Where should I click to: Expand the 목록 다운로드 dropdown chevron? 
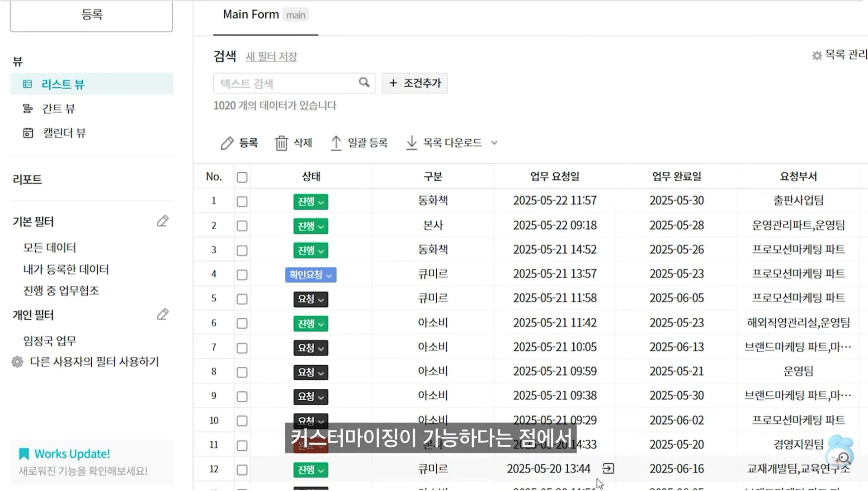(x=495, y=142)
